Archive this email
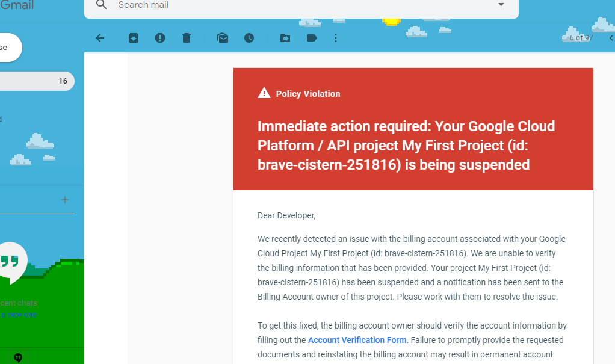 pos(134,38)
